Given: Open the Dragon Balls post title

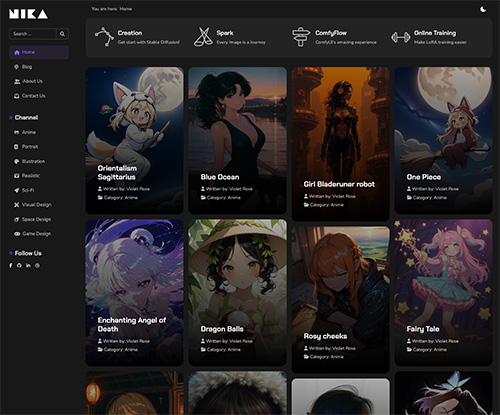Looking at the screenshot, I should [222, 329].
